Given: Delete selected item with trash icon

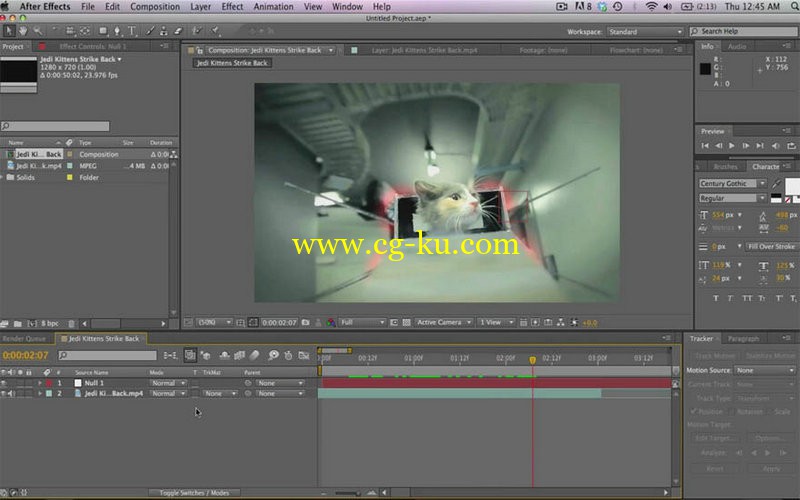Looking at the screenshot, I should (71, 323).
